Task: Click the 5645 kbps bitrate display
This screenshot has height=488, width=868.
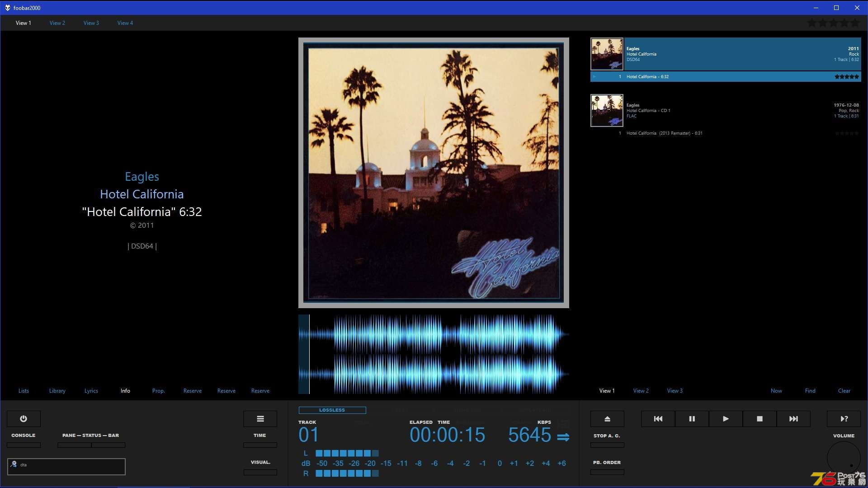Action: pos(530,435)
